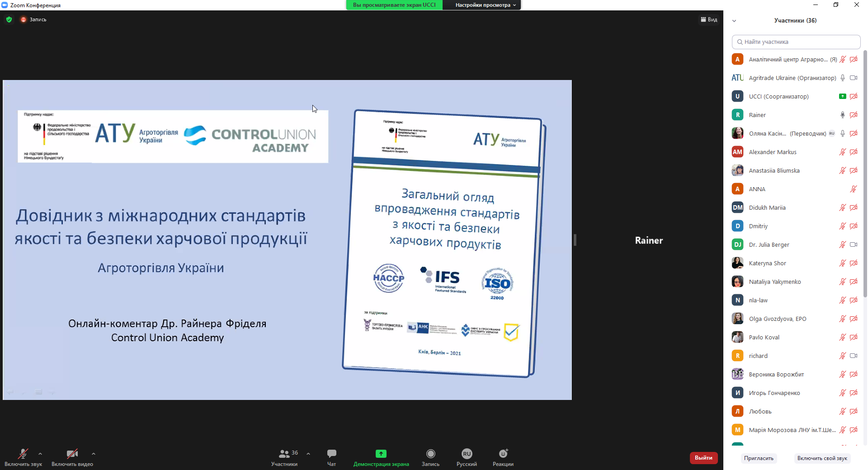Open the Русский interpretation language icon
The height and width of the screenshot is (470, 868).
click(x=467, y=453)
